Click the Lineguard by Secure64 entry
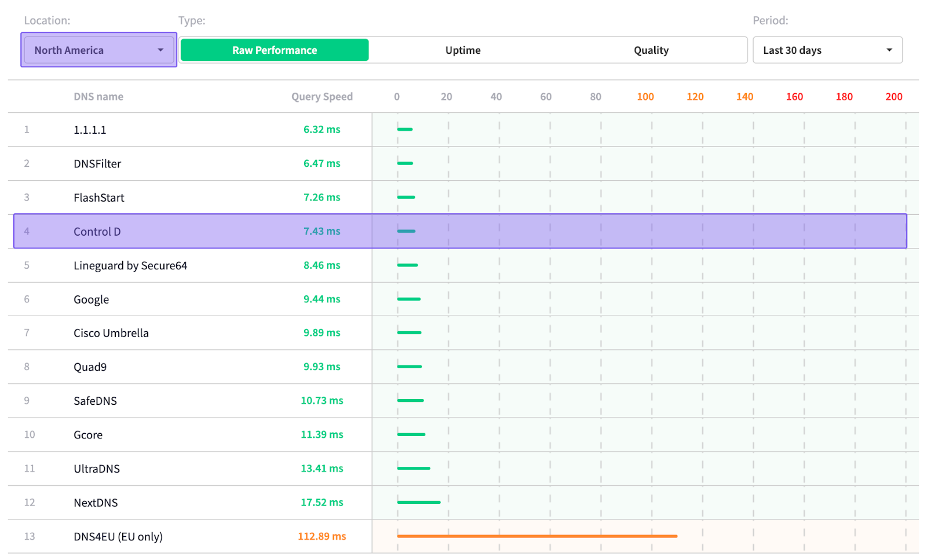The height and width of the screenshot is (560, 927). pyautogui.click(x=130, y=266)
